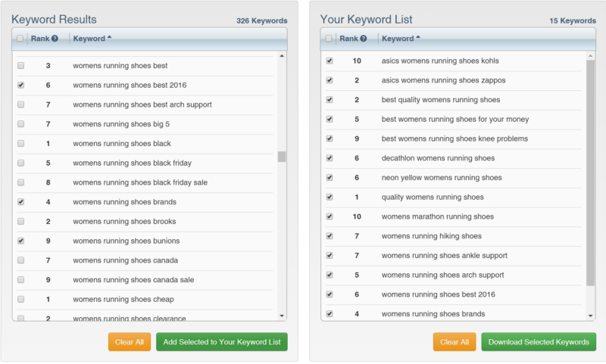Toggle select-all checkbox in Keyword Results header
Screen dimensions: 606x364
point(20,39)
